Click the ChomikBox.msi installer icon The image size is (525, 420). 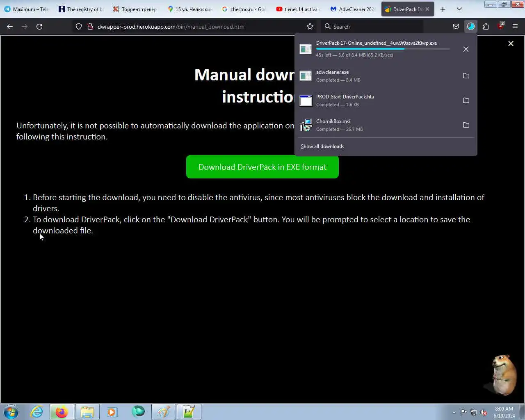pyautogui.click(x=306, y=125)
